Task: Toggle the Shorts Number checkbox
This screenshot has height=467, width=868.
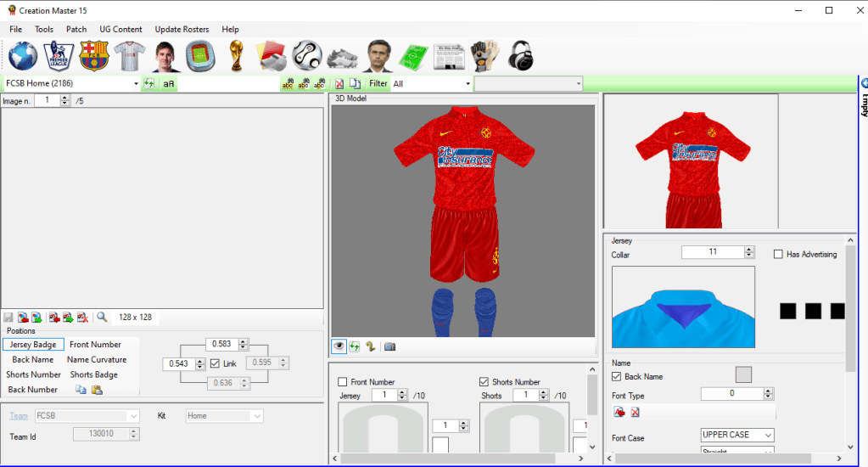Action: click(484, 382)
